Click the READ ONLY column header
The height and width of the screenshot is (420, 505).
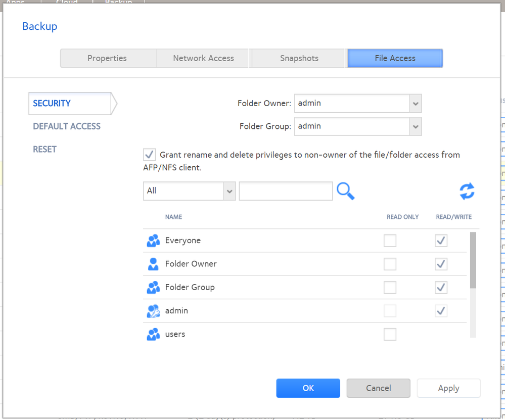[402, 217]
